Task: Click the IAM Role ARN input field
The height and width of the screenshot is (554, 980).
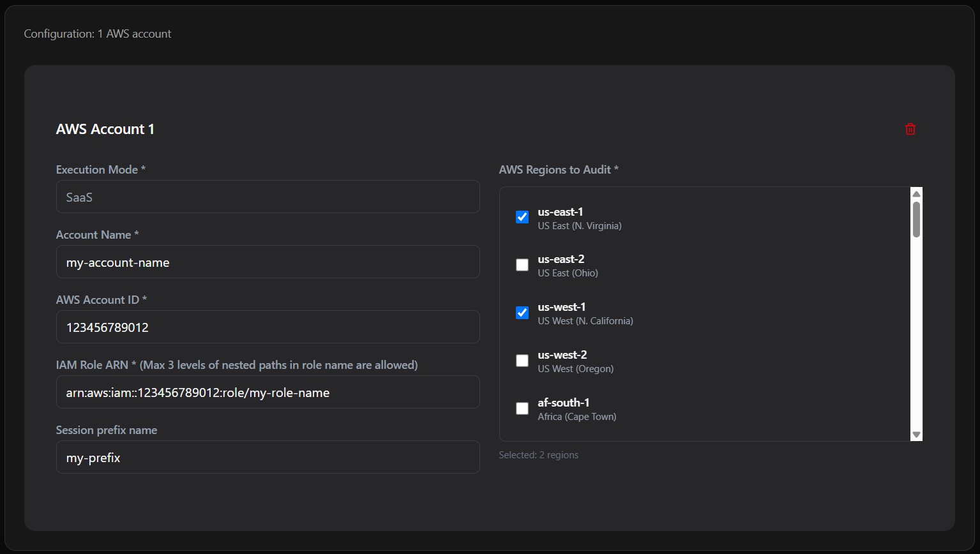Action: (268, 393)
